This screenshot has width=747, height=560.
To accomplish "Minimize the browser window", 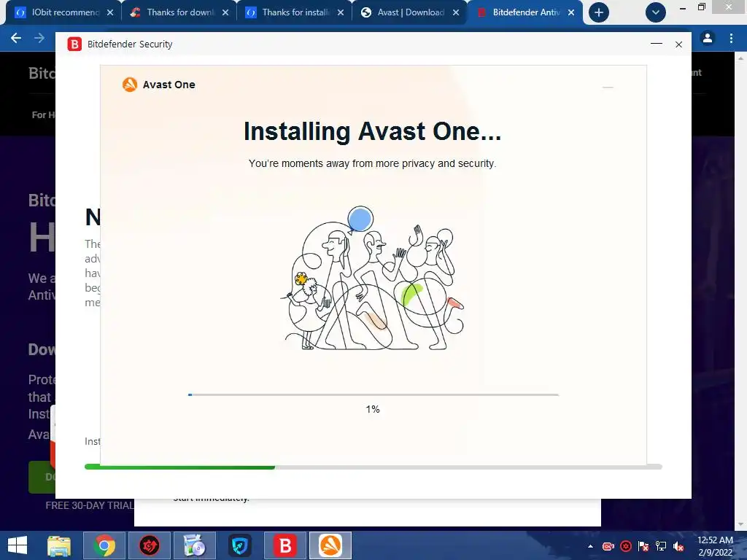I will 683,7.
